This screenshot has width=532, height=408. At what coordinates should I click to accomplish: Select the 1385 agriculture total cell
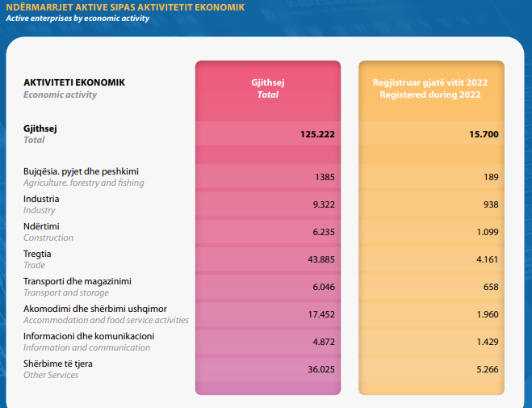click(325, 177)
